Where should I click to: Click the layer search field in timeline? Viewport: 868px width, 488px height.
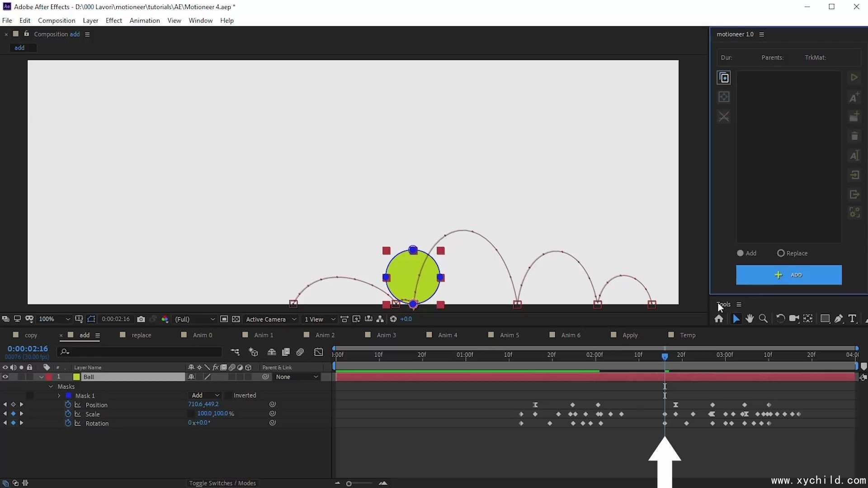coord(140,352)
